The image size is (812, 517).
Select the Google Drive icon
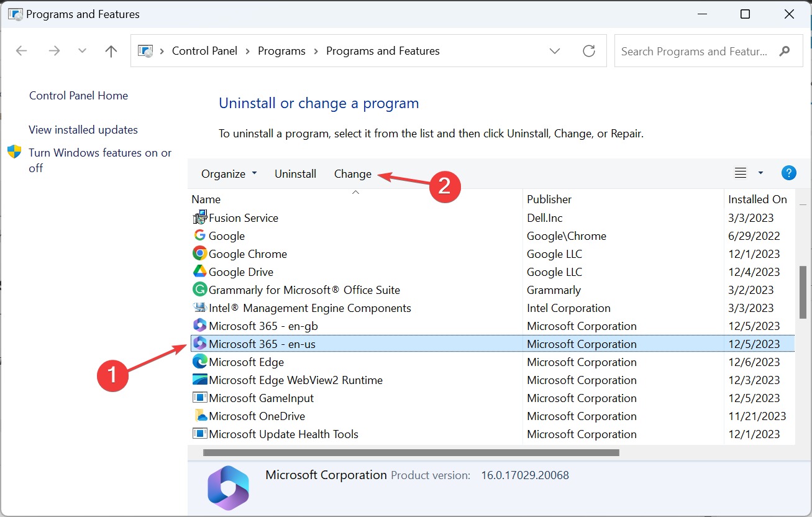200,272
